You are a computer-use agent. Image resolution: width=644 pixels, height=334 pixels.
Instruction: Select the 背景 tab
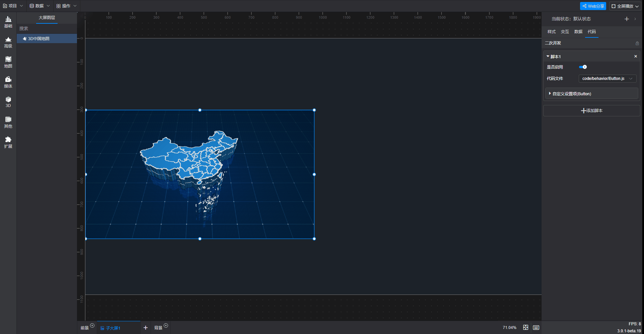click(x=158, y=328)
